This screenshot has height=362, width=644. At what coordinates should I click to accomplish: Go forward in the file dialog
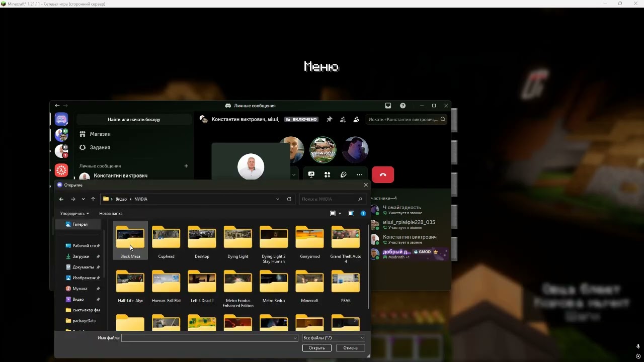[73, 199]
